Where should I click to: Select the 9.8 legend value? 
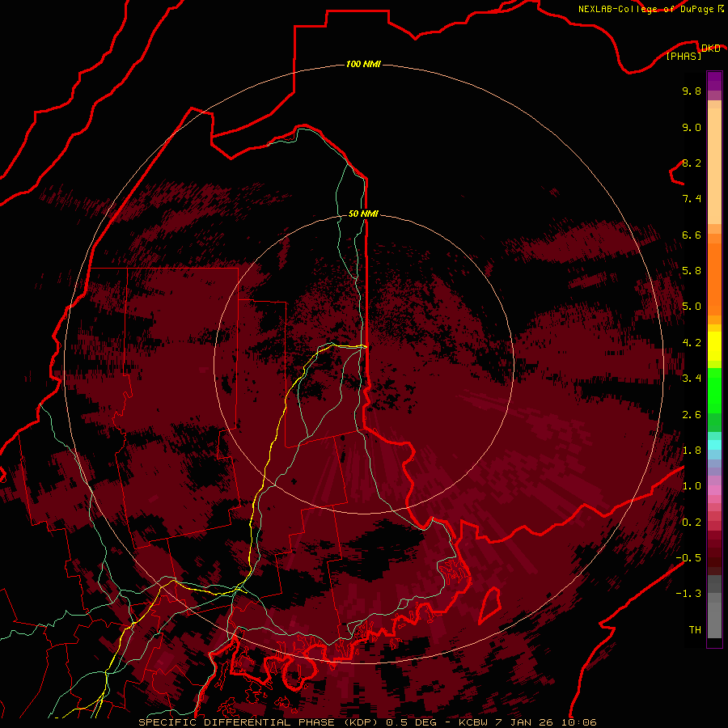(x=692, y=91)
